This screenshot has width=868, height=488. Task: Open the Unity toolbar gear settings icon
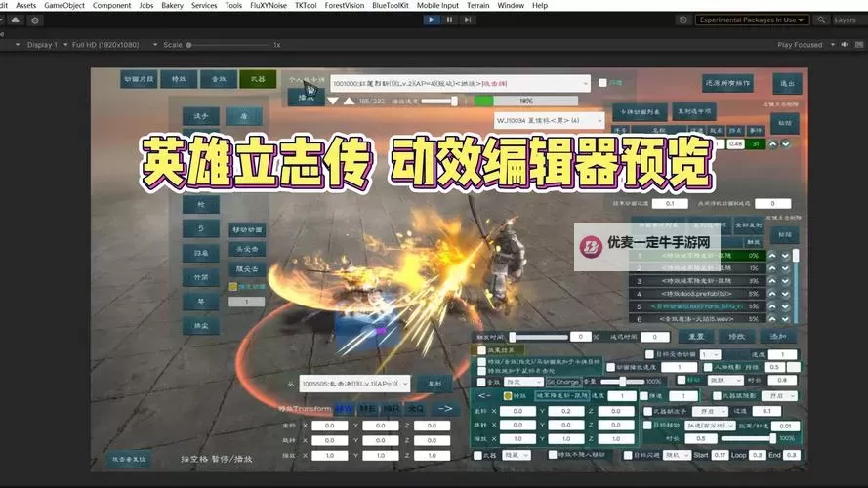[35, 20]
